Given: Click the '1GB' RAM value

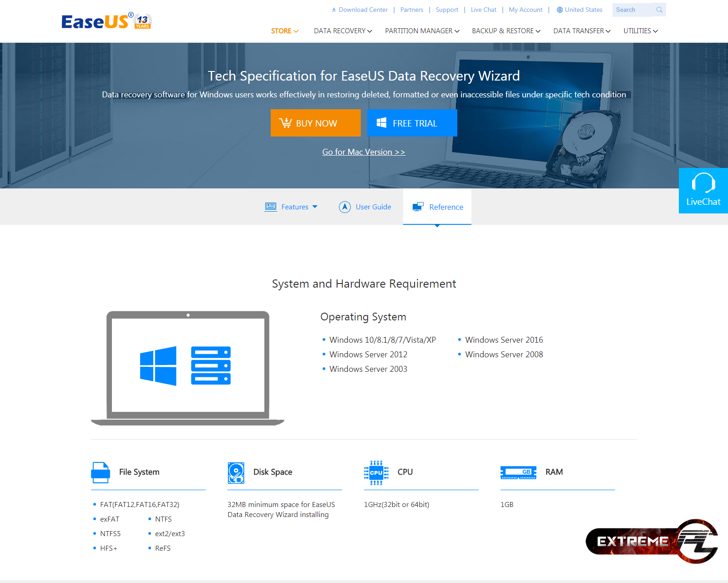Looking at the screenshot, I should (507, 505).
